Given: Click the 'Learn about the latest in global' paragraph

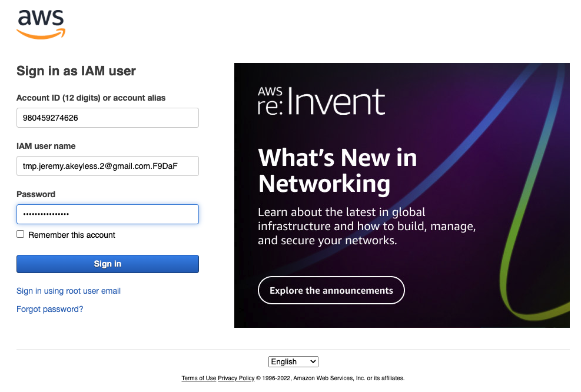Looking at the screenshot, I should [367, 226].
